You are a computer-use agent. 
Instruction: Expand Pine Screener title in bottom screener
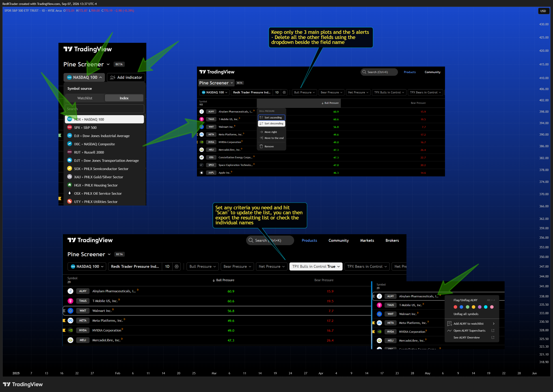[89, 254]
